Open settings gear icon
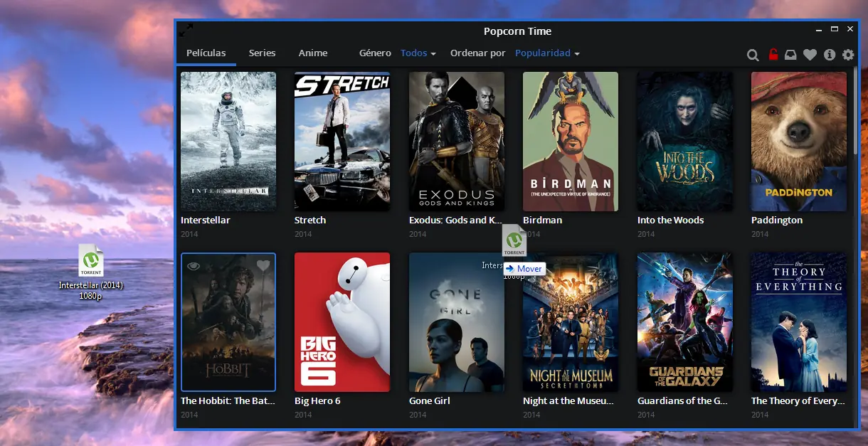This screenshot has height=446, width=868. point(847,55)
